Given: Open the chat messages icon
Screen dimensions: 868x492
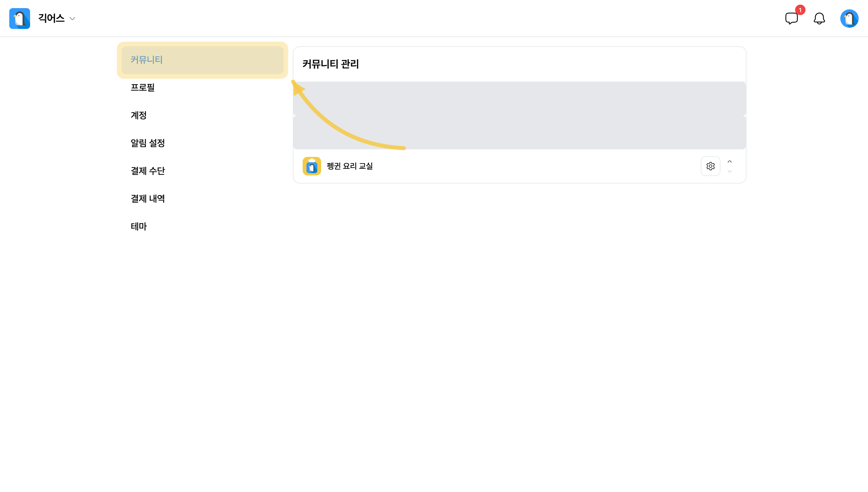Looking at the screenshot, I should [x=791, y=18].
